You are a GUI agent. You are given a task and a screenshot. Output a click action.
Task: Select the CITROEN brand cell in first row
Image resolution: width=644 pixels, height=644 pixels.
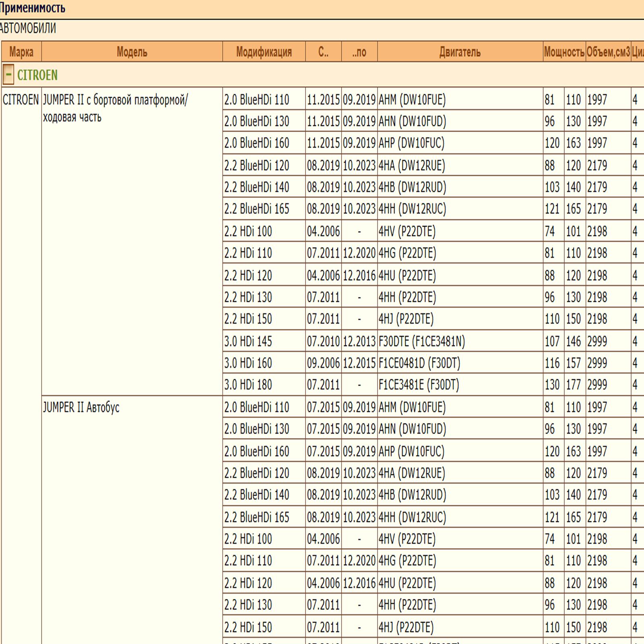pyautogui.click(x=21, y=99)
